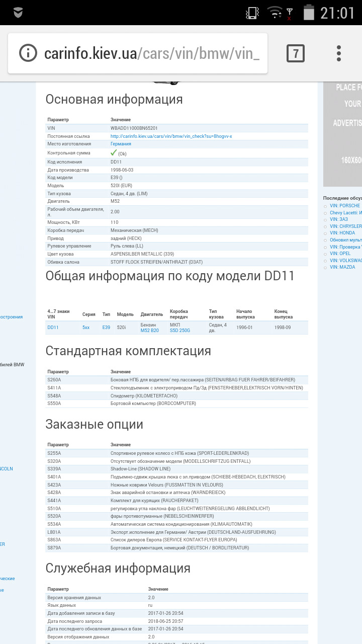Screen dimensions: 362x644
Task: Select the S255A sport steering wheel row
Action: coord(176,453)
